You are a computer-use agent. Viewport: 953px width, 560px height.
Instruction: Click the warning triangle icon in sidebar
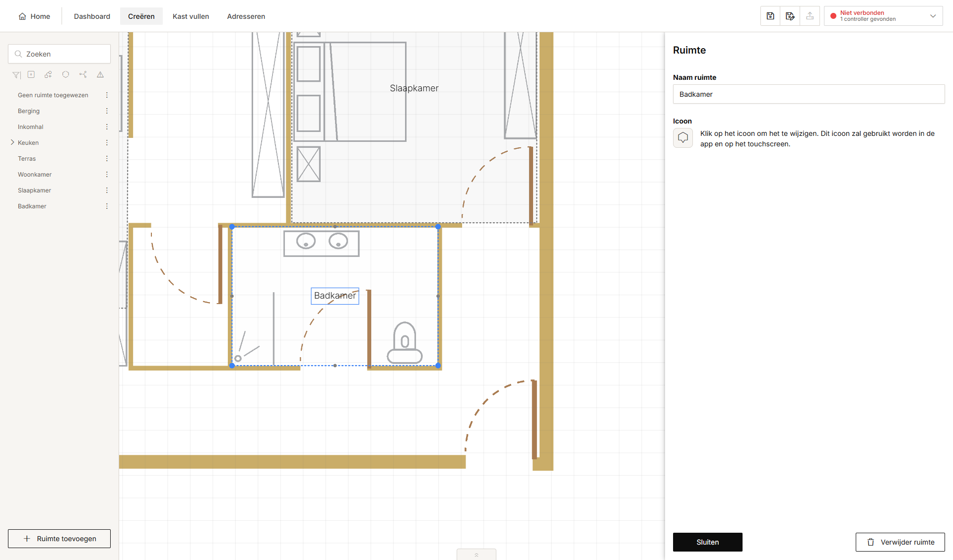pos(100,74)
